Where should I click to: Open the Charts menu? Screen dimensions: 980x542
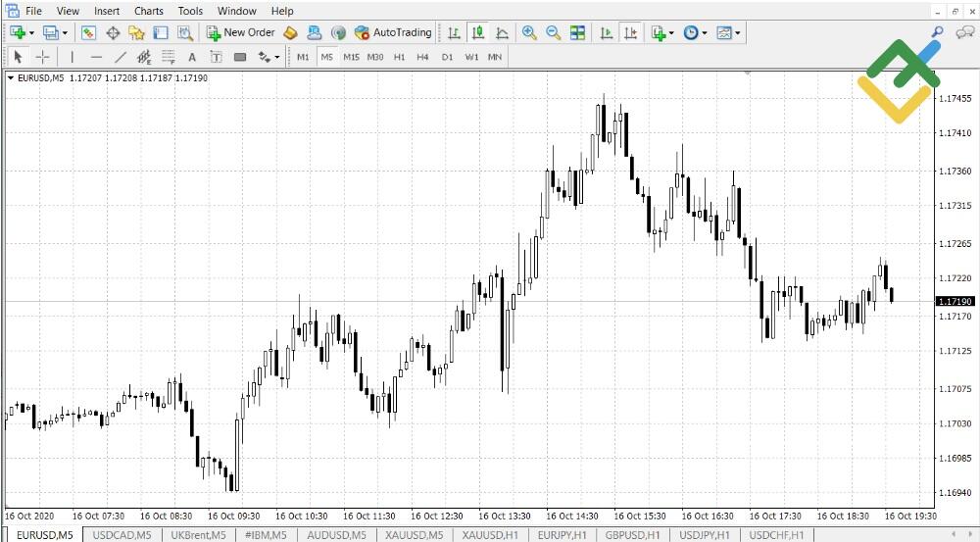149,11
